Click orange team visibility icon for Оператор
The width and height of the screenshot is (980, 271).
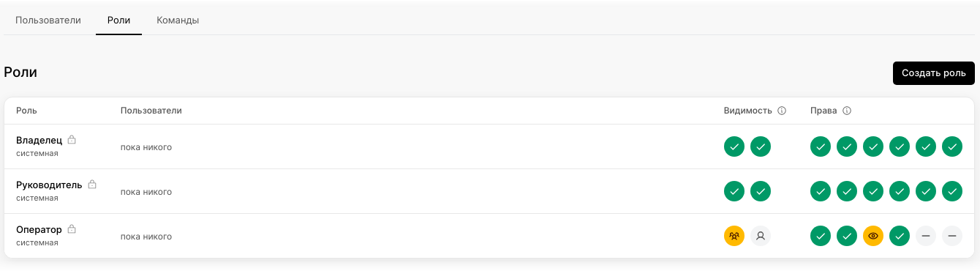coord(734,236)
